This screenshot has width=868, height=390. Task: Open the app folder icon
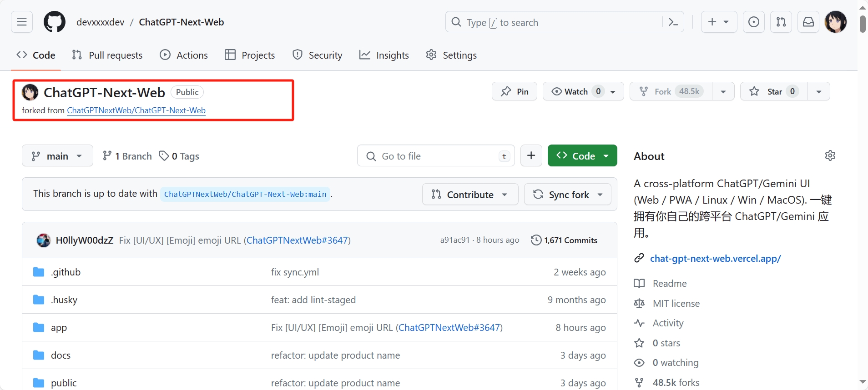pos(39,327)
